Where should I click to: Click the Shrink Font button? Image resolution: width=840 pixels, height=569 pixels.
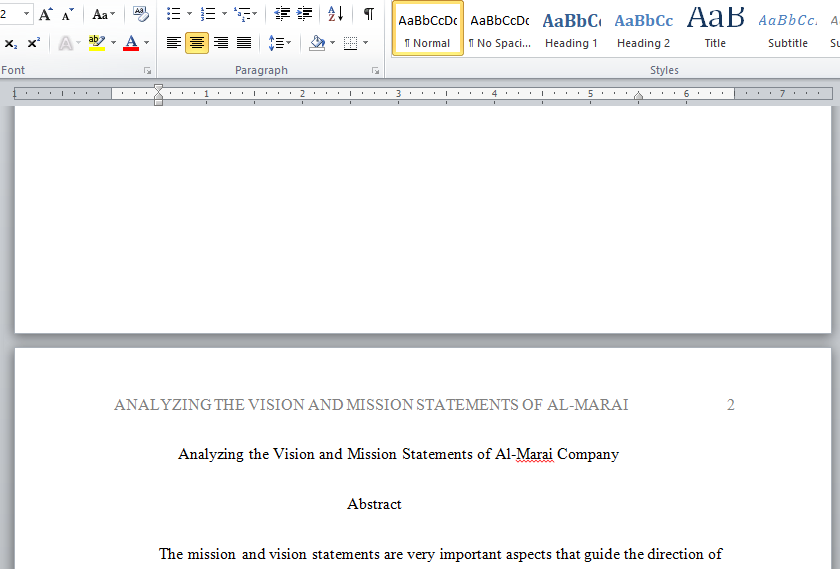[x=68, y=14]
